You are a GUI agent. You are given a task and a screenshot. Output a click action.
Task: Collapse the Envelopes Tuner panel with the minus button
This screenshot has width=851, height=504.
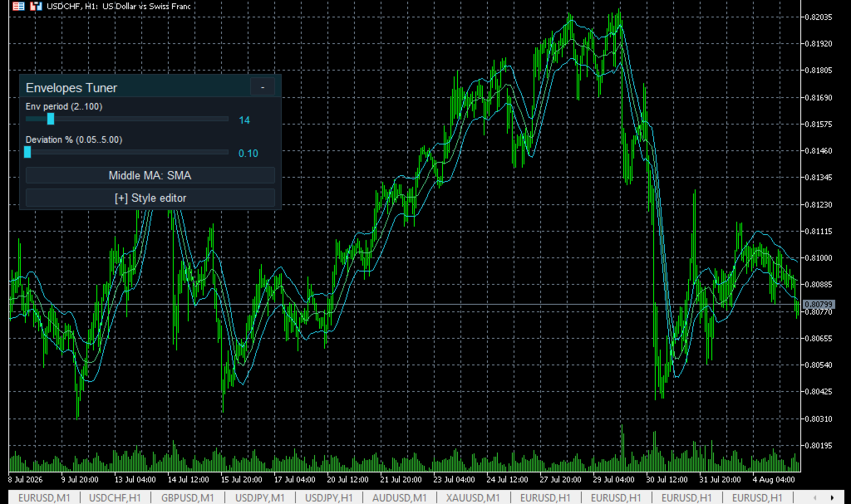coord(262,87)
